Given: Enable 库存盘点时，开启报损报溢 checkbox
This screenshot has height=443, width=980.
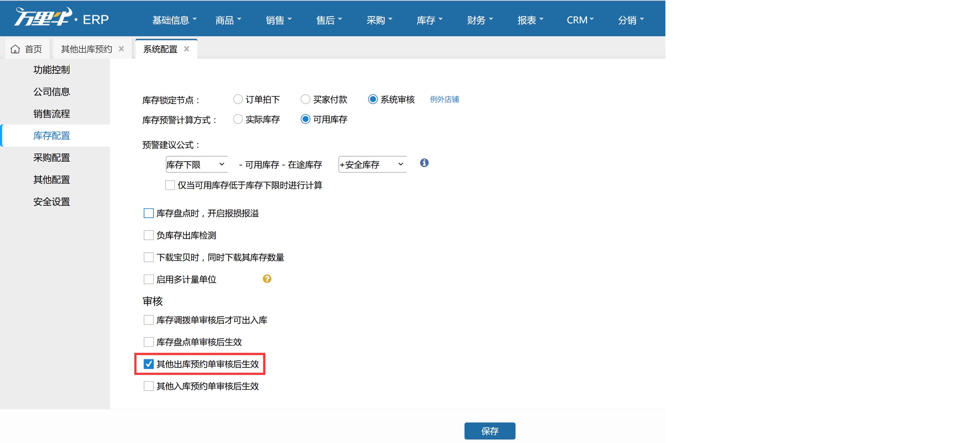Looking at the screenshot, I should point(149,213).
